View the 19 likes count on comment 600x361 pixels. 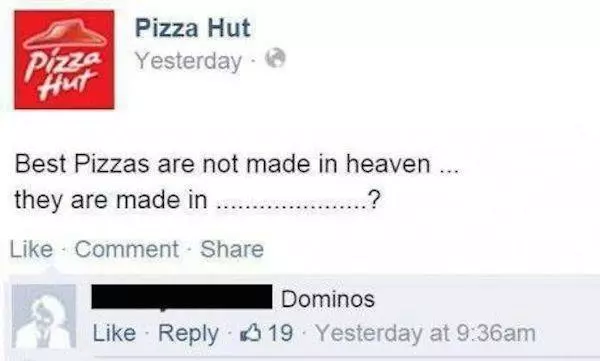280,333
